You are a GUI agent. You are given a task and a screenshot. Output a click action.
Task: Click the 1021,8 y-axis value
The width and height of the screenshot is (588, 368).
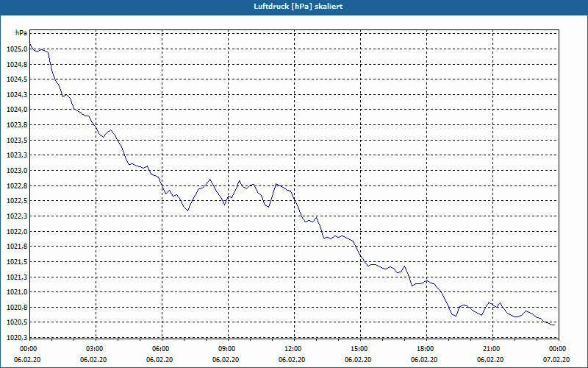tap(17, 247)
